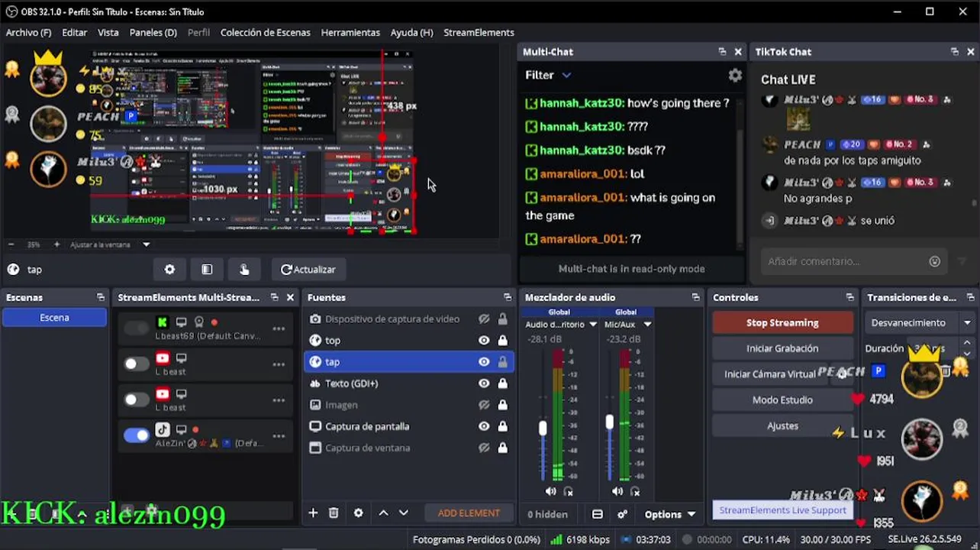
Task: Show the Captura de ventana source
Action: (484, 448)
